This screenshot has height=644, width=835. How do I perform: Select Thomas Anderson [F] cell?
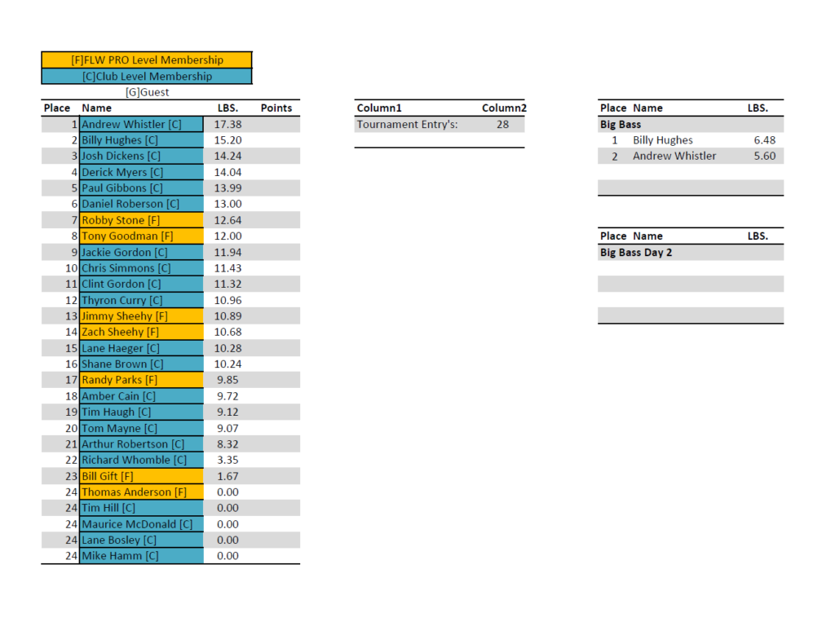(x=141, y=492)
